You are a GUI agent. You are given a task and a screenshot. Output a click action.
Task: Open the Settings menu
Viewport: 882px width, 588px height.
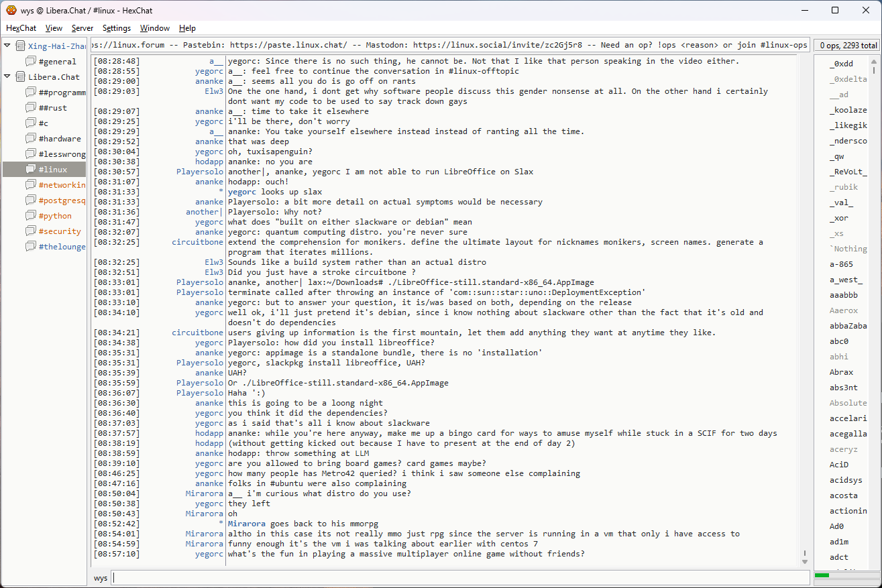click(x=117, y=28)
